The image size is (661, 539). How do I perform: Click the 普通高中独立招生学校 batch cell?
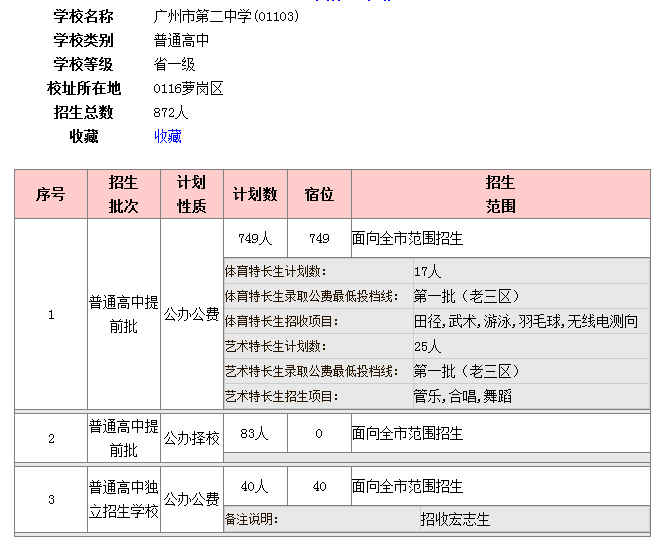point(124,499)
